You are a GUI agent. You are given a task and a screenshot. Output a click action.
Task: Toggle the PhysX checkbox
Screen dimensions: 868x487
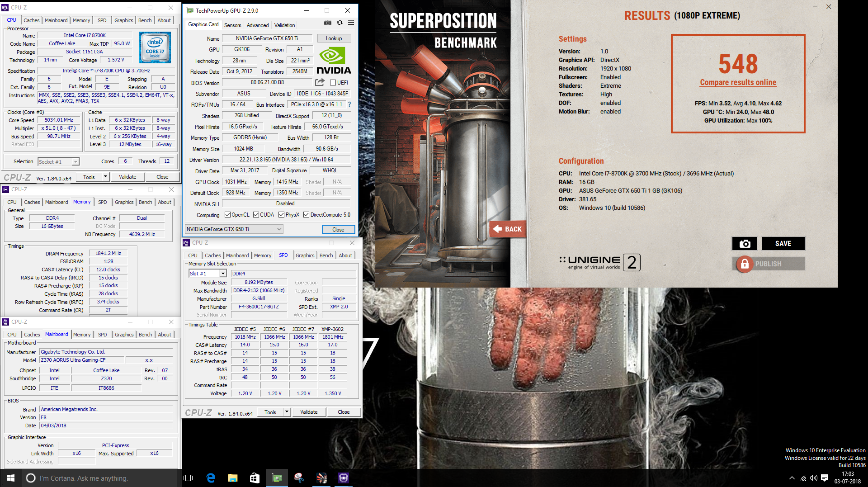pos(281,215)
